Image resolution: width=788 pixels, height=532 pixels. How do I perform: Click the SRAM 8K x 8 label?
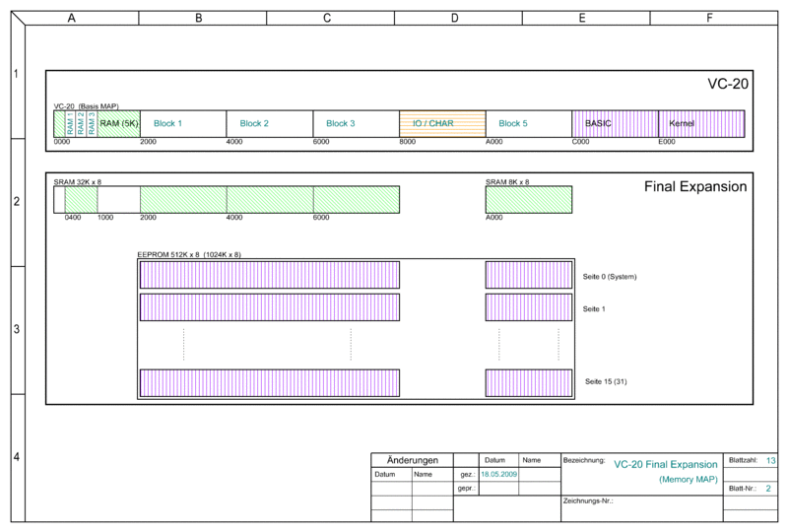(x=507, y=182)
